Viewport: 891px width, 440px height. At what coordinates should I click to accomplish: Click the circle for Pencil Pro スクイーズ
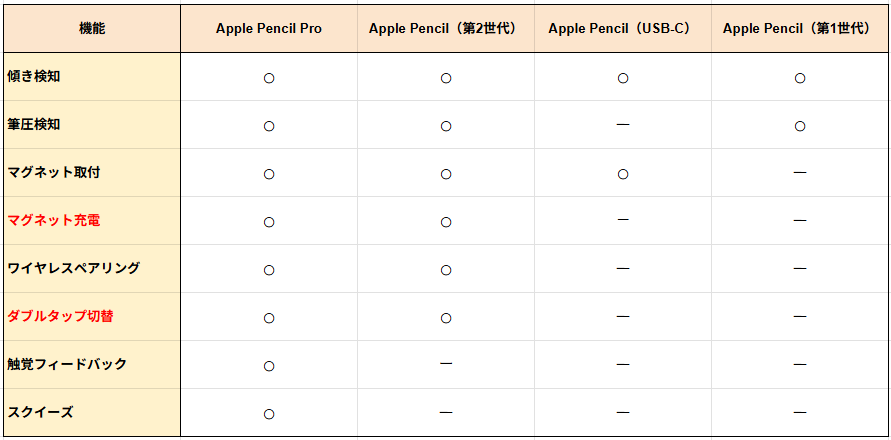pos(269,414)
